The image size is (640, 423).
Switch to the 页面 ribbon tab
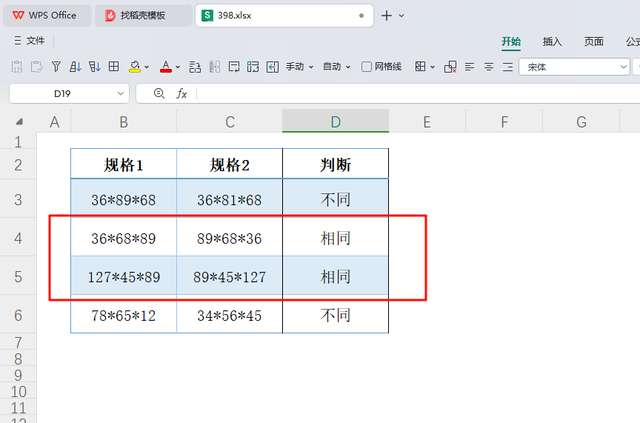point(593,41)
